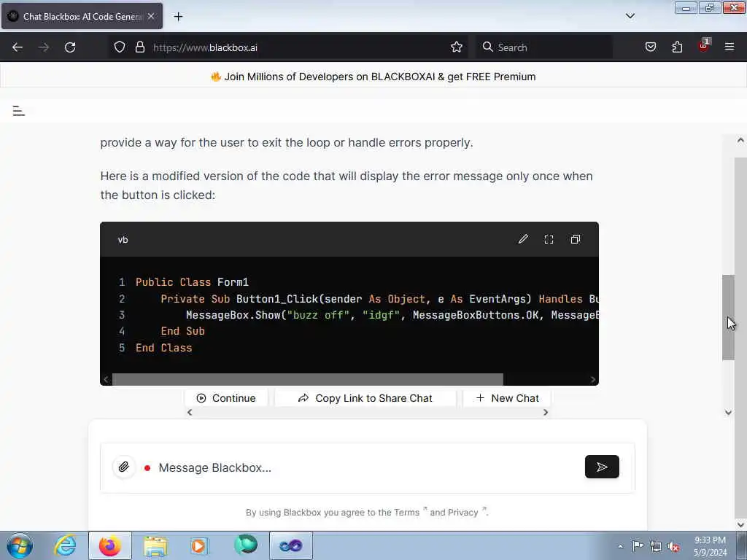Click the Message Blackbox input field
This screenshot has width=747, height=560.
(x=367, y=467)
